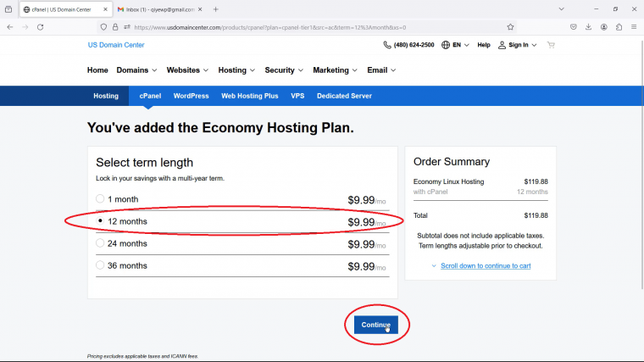This screenshot has width=644, height=362.
Task: Open the Help link
Action: point(484,45)
